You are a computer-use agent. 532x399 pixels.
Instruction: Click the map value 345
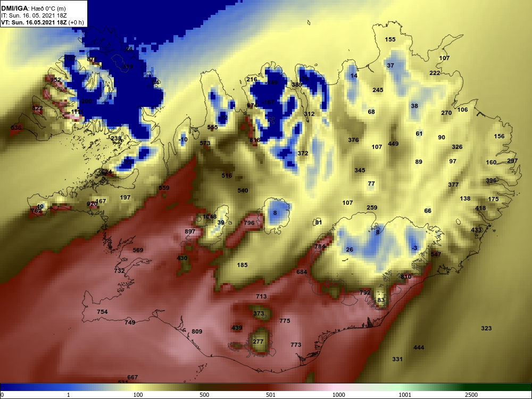point(360,170)
